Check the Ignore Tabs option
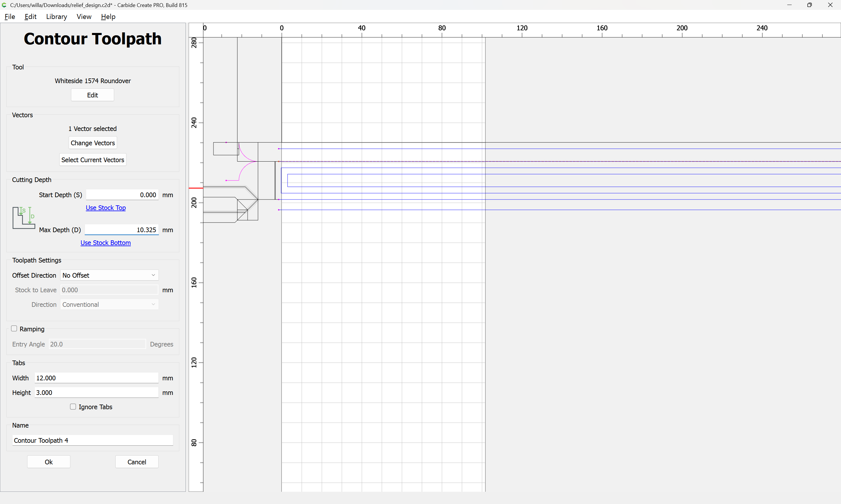Screen dimensions: 841x504 [73, 407]
